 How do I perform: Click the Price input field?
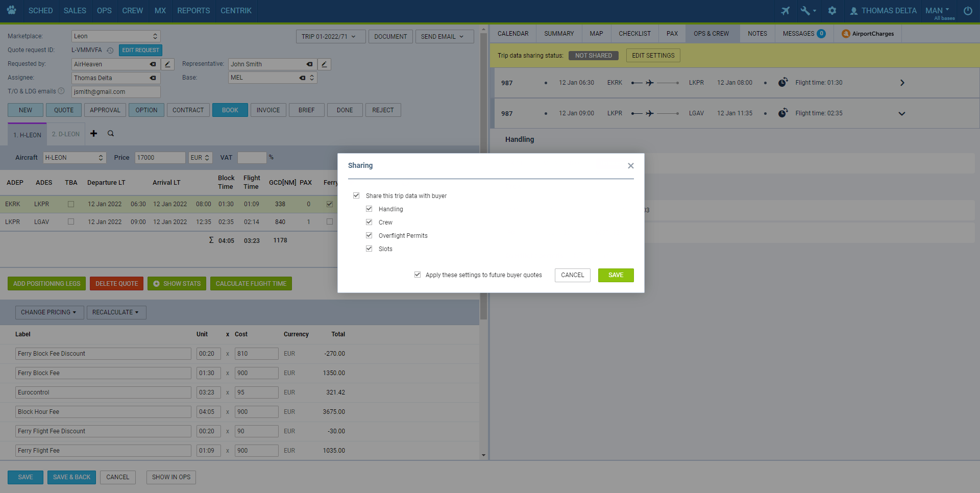[x=160, y=158]
